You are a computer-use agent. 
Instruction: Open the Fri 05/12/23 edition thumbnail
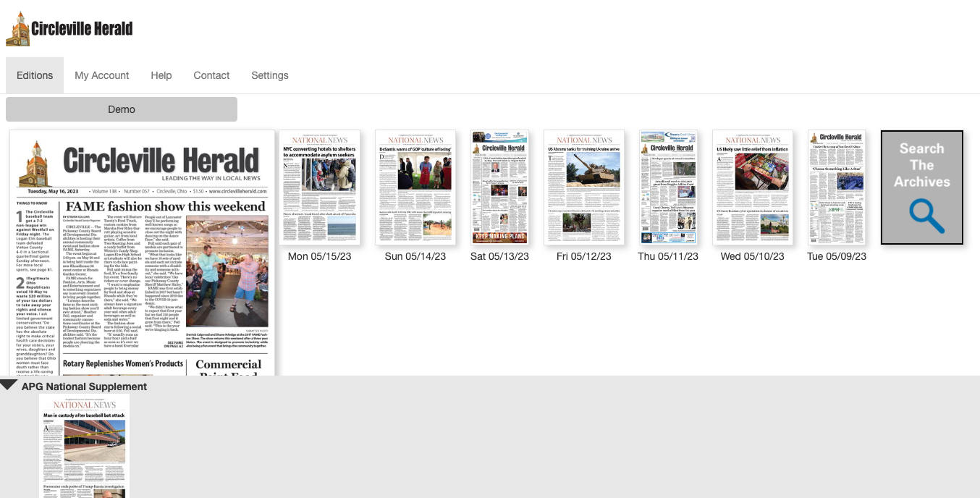click(583, 187)
